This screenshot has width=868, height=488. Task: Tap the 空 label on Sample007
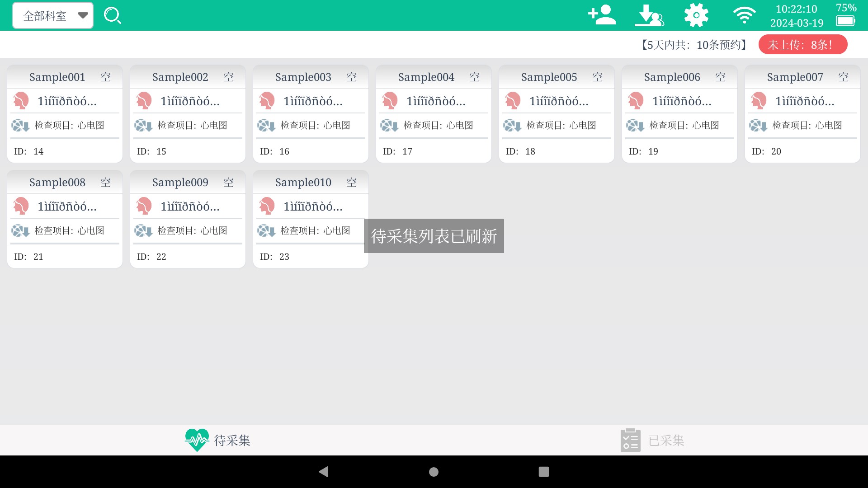point(843,77)
